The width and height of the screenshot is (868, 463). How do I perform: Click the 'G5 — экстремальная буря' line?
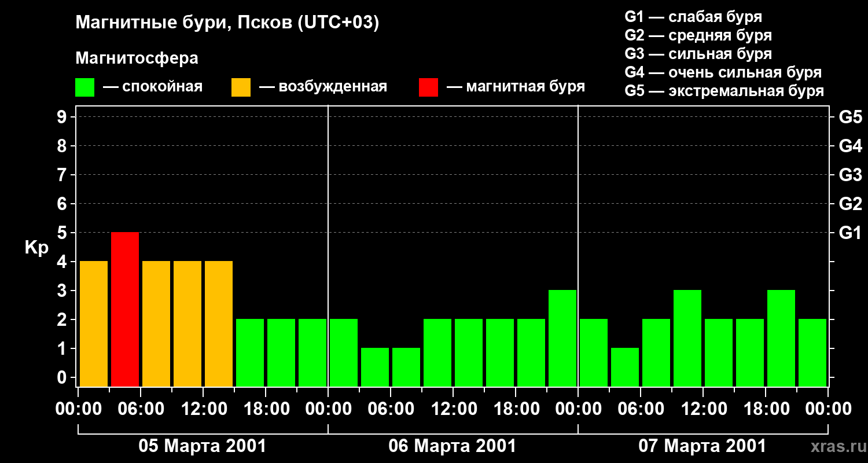[724, 91]
